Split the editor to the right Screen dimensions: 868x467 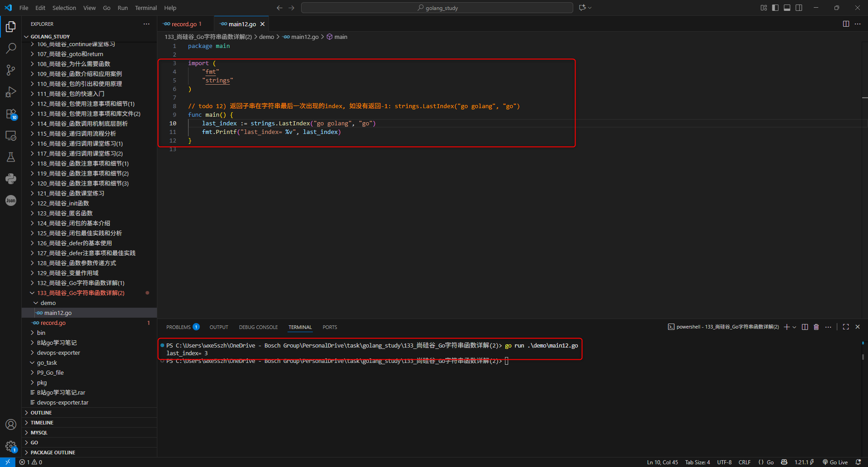click(x=846, y=24)
